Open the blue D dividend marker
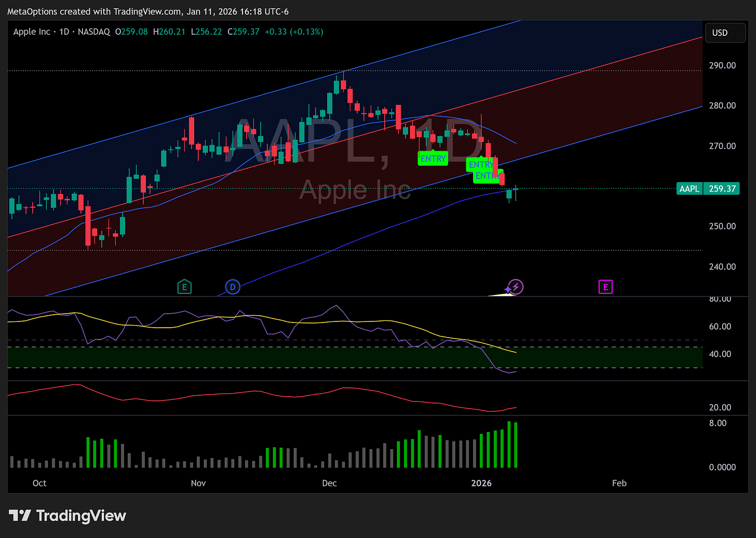Image resolution: width=756 pixels, height=538 pixels. point(232,286)
